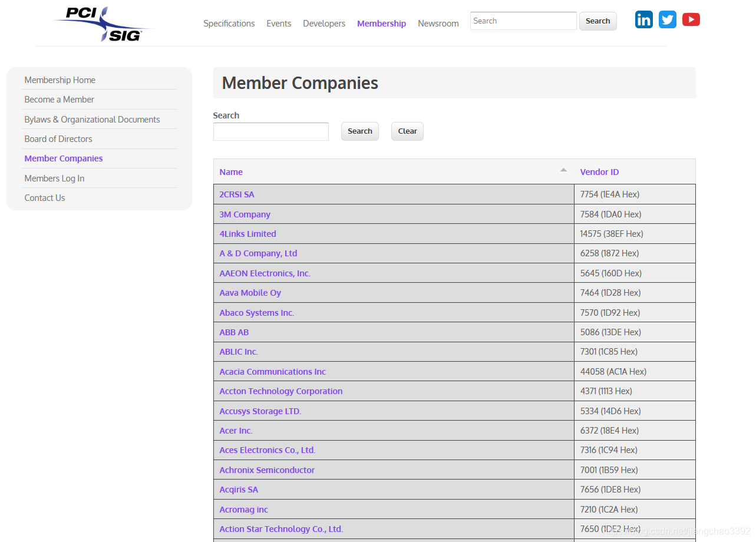
Task: Open Action Star Technology Co., Ltd. link
Action: 281,529
